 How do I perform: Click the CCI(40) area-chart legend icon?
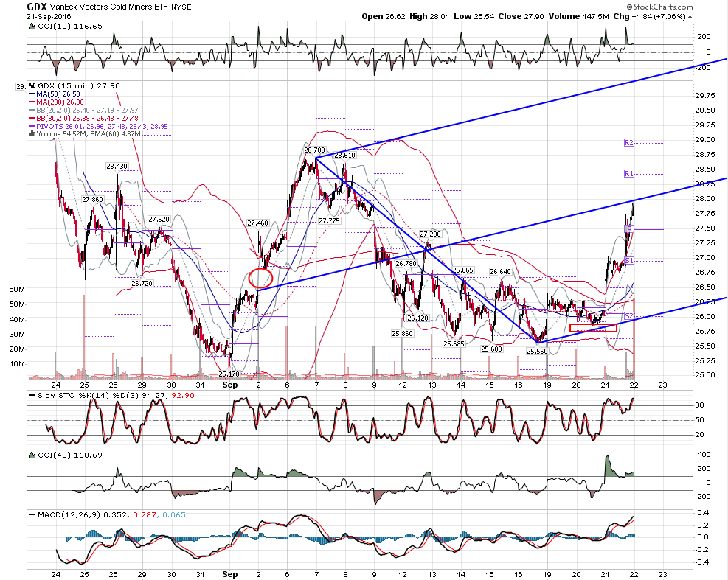32,455
